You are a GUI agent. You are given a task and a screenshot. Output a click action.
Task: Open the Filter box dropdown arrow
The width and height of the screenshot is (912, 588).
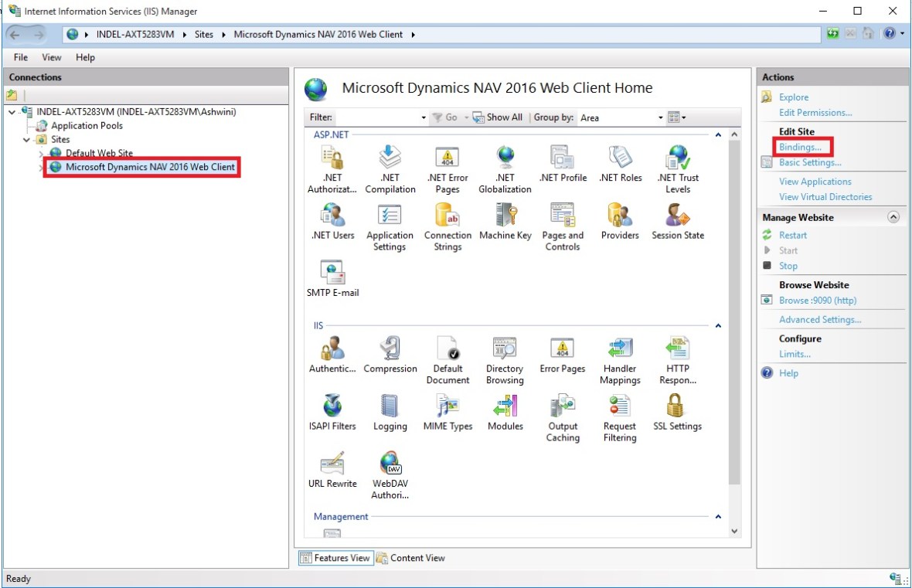[424, 117]
